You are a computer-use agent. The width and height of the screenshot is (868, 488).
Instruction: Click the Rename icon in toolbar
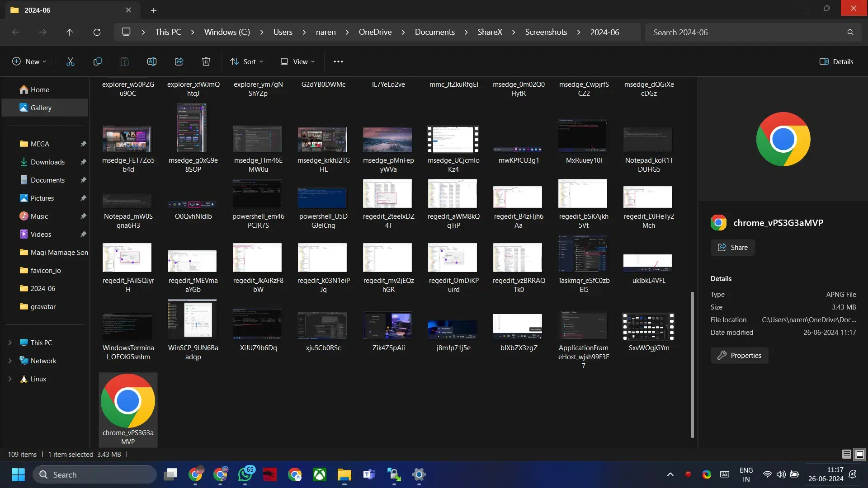(152, 61)
